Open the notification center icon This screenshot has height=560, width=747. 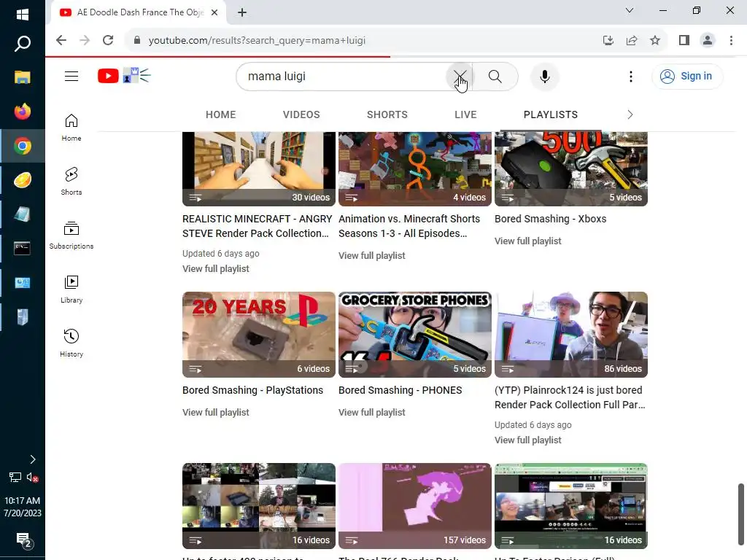pyautogui.click(x=23, y=540)
